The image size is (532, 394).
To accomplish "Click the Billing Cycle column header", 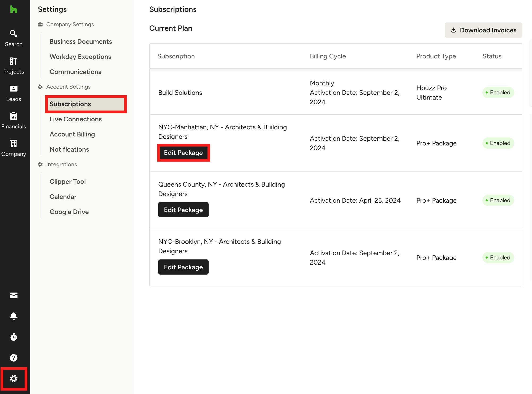I will [328, 56].
